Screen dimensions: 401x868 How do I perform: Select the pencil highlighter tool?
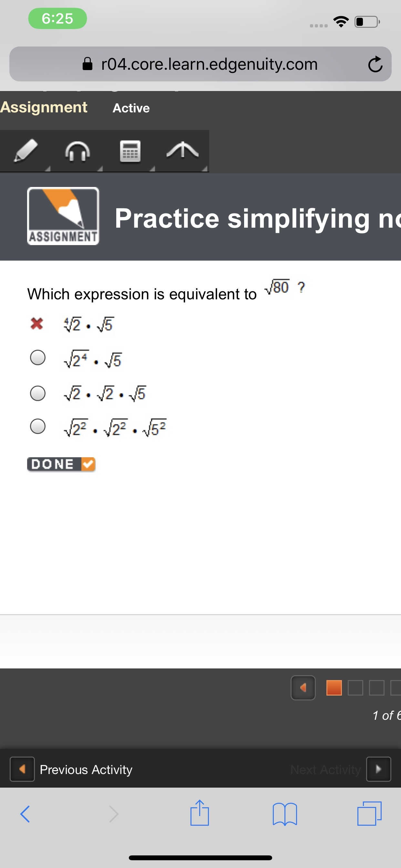[x=26, y=151]
